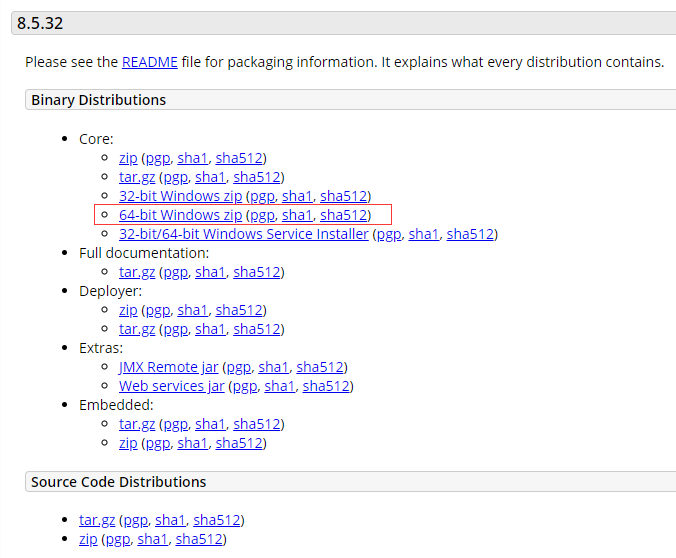Open sha512 for source tar.gz

(216, 520)
